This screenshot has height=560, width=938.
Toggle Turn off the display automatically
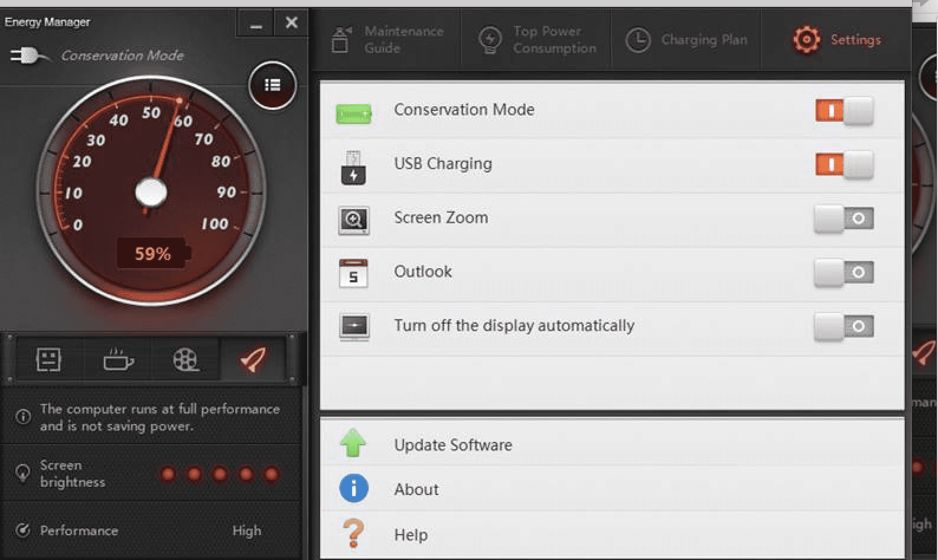pyautogui.click(x=843, y=327)
